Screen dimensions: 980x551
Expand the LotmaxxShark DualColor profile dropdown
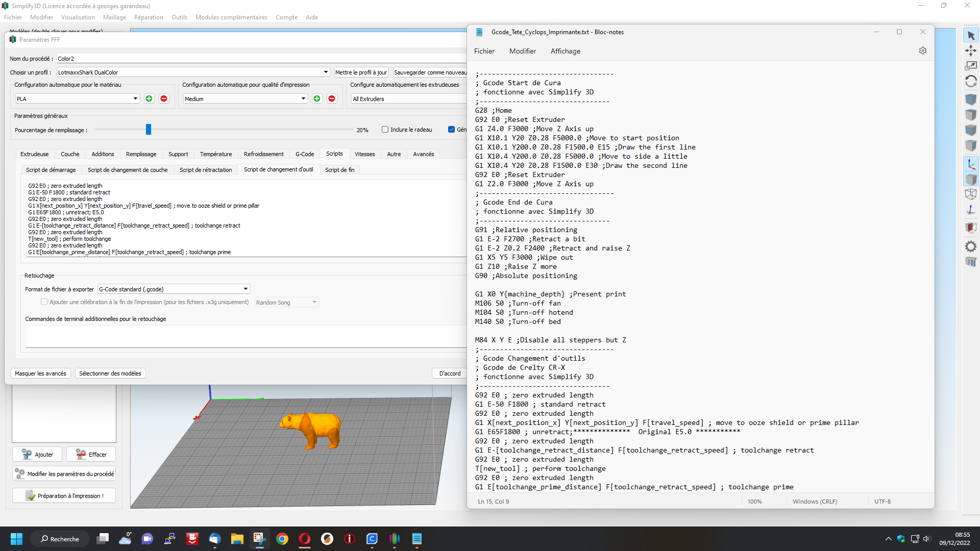tap(193, 72)
